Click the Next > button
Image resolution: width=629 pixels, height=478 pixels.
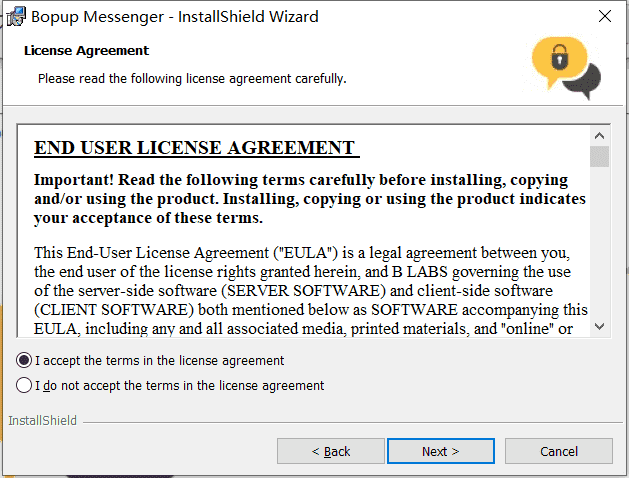440,451
